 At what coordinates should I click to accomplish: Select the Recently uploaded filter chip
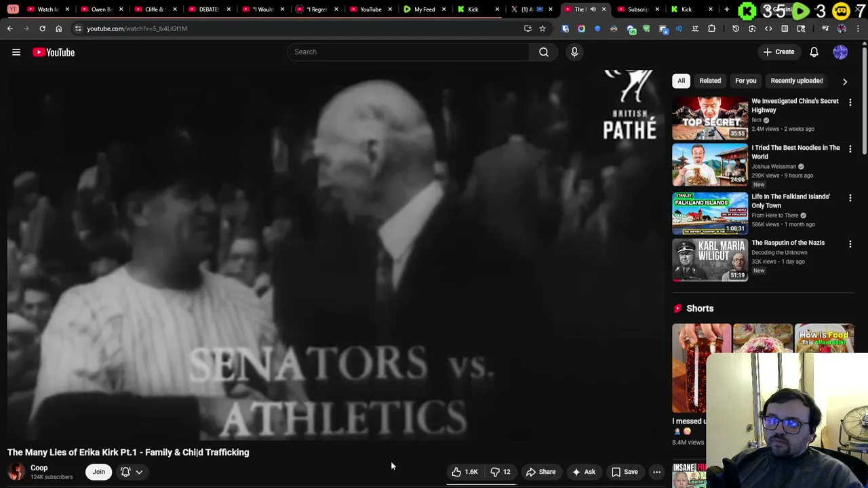(797, 81)
